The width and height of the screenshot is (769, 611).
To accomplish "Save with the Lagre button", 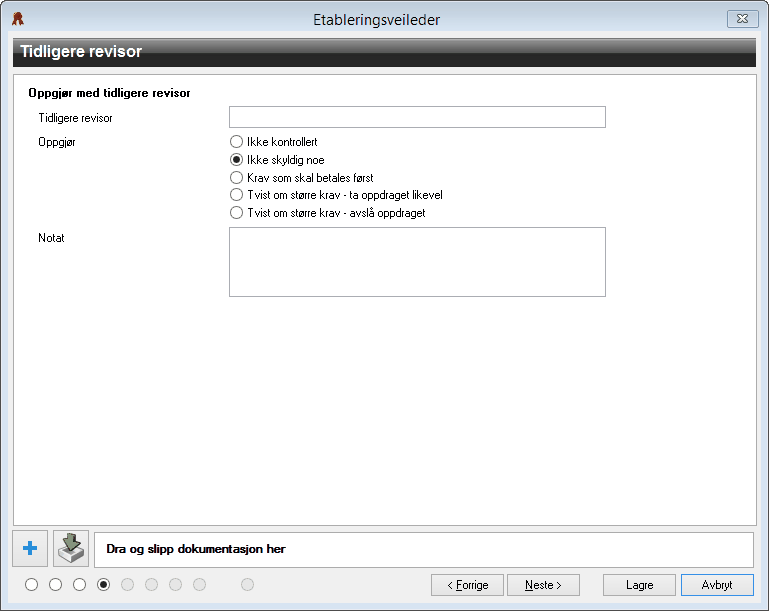I will [x=640, y=585].
